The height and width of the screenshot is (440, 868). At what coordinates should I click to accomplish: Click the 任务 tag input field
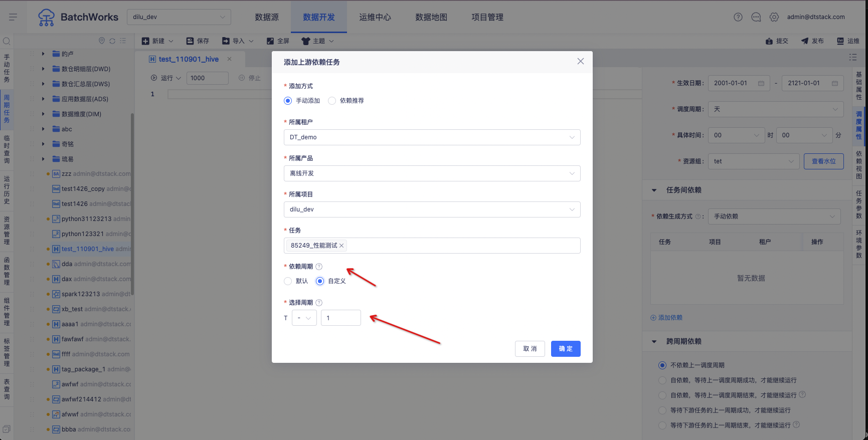point(432,246)
